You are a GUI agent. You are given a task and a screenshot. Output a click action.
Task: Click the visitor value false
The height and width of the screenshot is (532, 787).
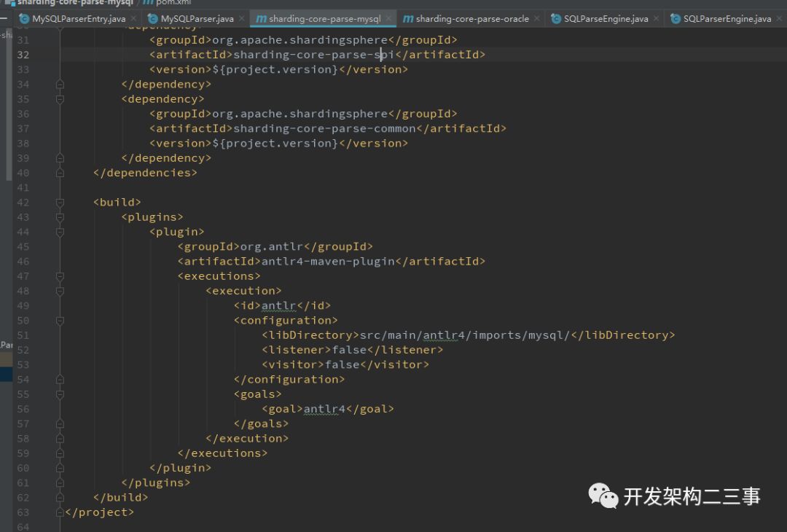pos(342,365)
